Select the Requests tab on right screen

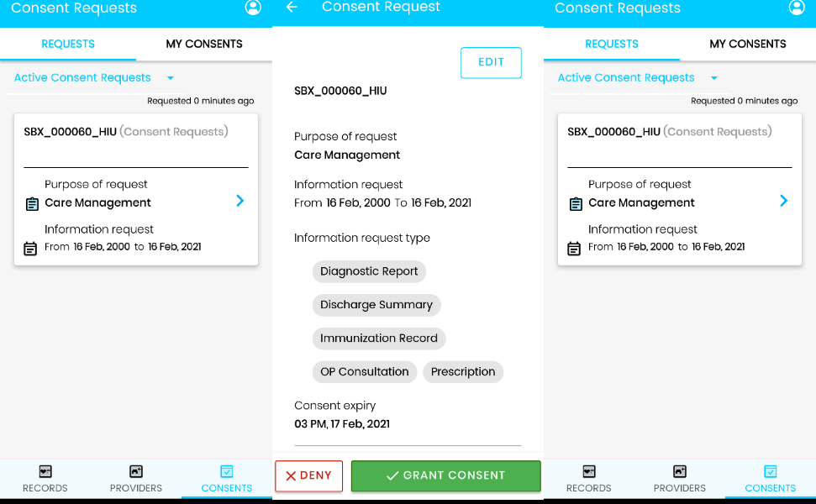(612, 44)
